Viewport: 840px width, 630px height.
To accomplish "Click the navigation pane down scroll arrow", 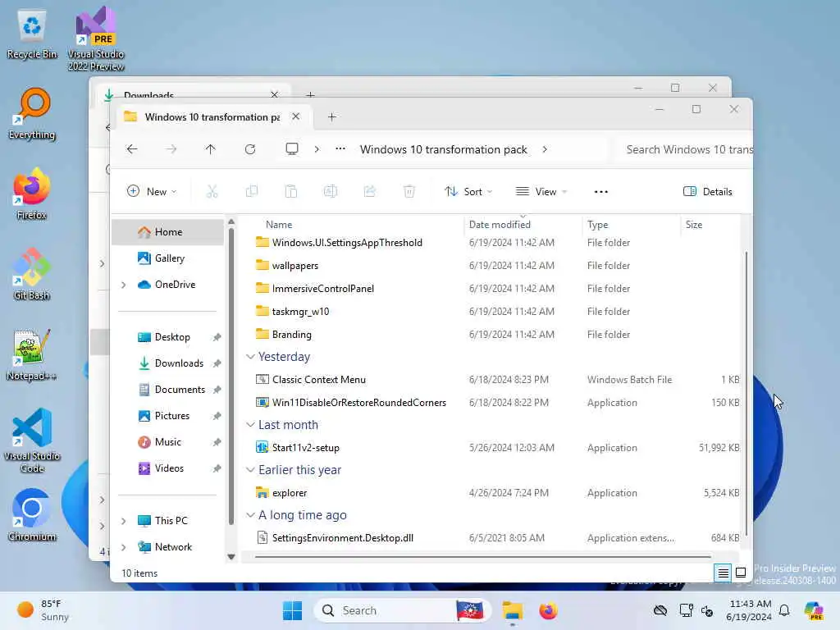I will [231, 557].
